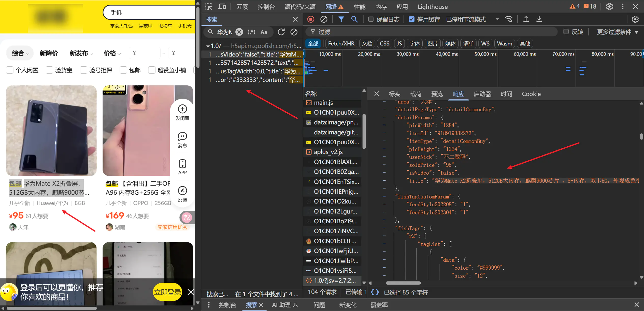Open the 华为Mate X2 product thumbnail

click(51, 130)
